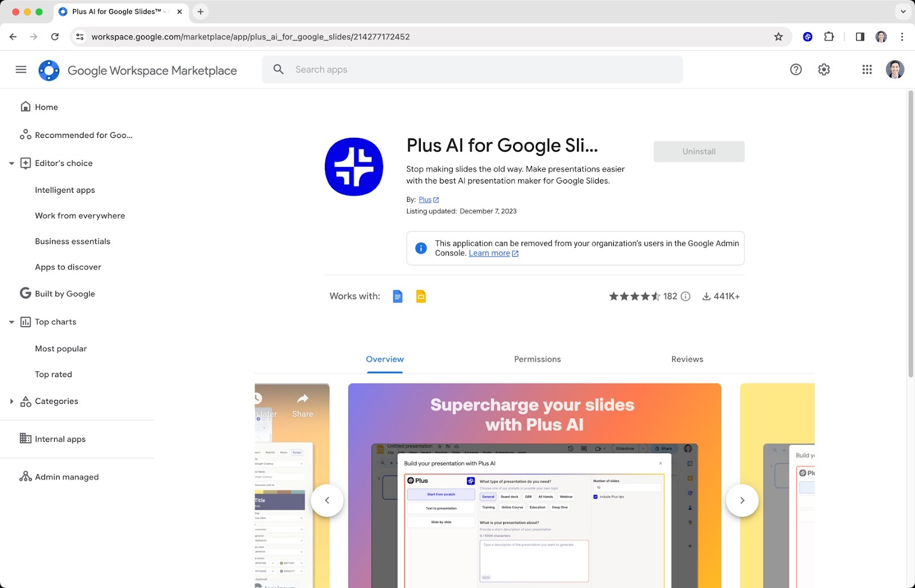The height and width of the screenshot is (588, 915).
Task: Click the Plus AI extension icon in toolbar
Action: coord(807,37)
